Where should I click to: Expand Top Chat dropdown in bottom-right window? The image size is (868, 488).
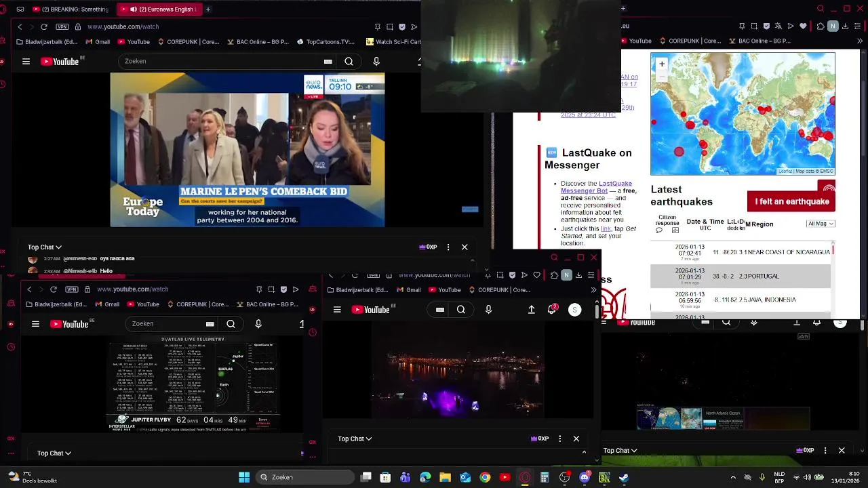pyautogui.click(x=620, y=450)
